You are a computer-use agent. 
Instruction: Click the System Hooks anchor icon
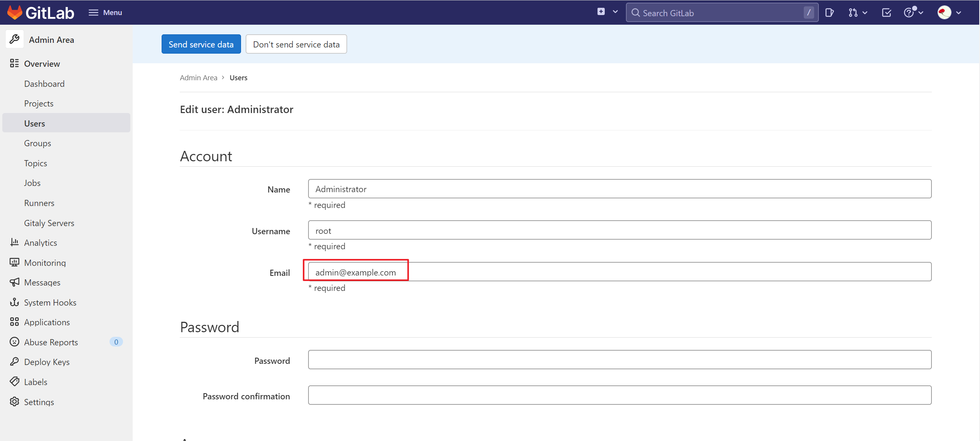[x=14, y=302]
